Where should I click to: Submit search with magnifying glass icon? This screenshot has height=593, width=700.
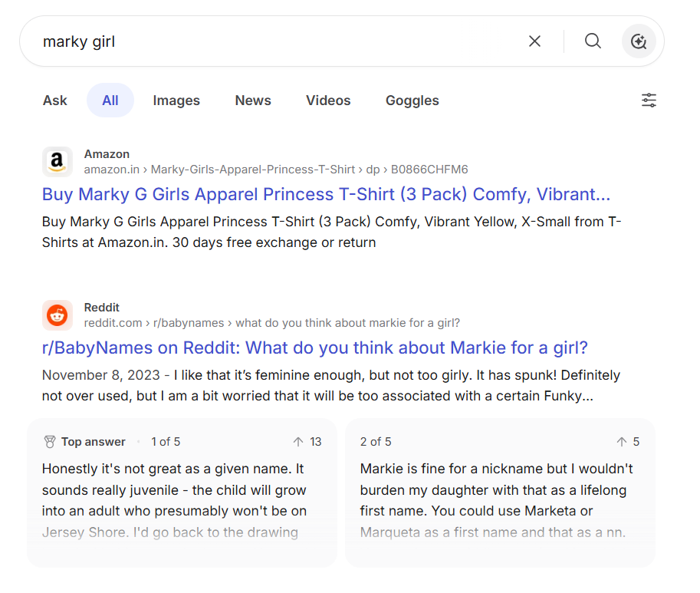tap(593, 41)
